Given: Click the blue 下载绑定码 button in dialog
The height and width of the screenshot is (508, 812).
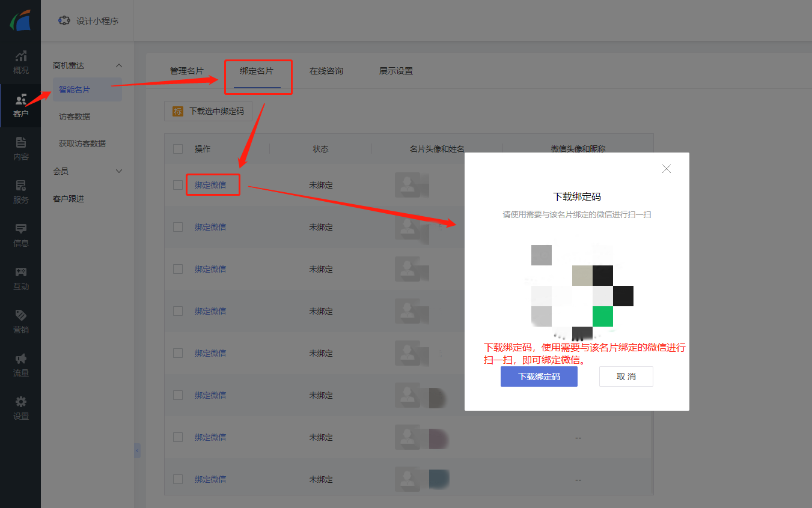Looking at the screenshot, I should click(x=539, y=376).
